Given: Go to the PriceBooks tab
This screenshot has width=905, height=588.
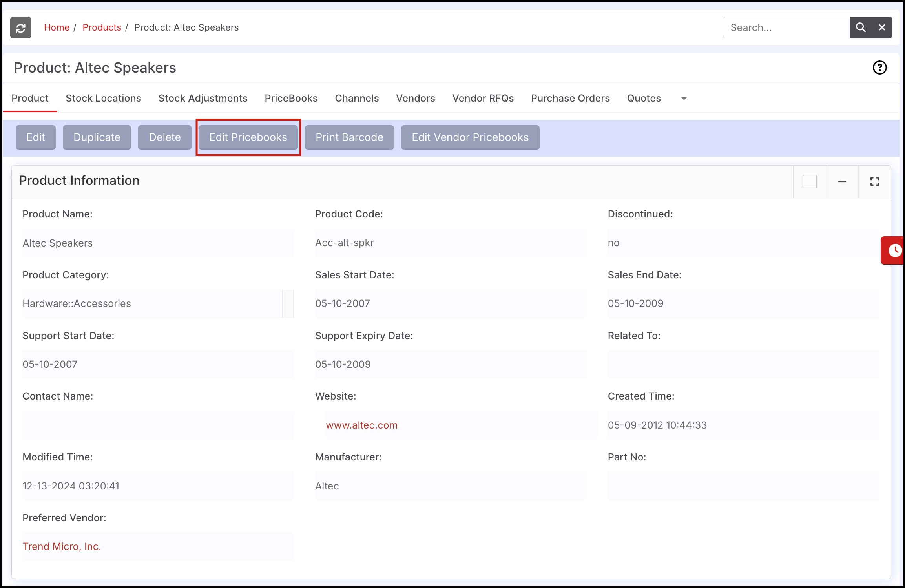Looking at the screenshot, I should [x=291, y=98].
